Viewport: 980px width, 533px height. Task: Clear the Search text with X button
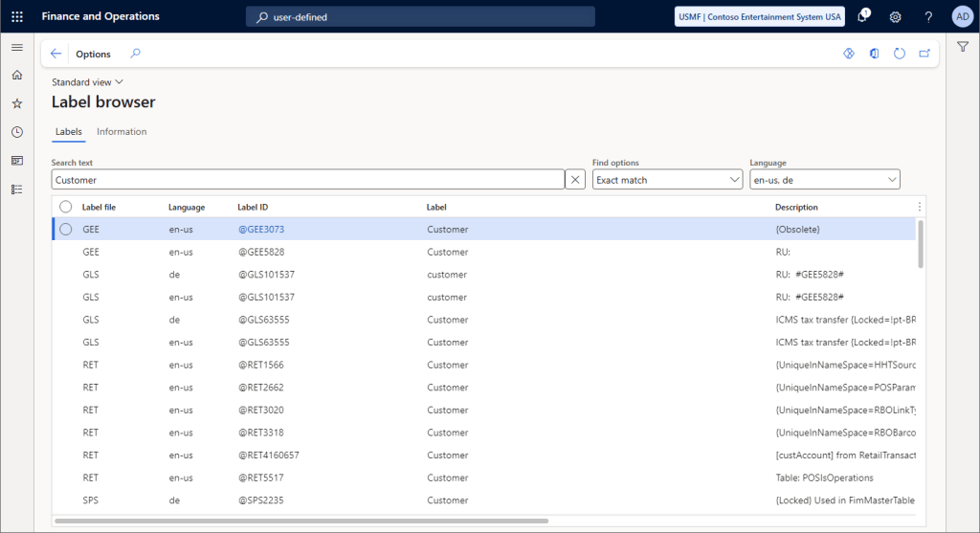(x=575, y=180)
